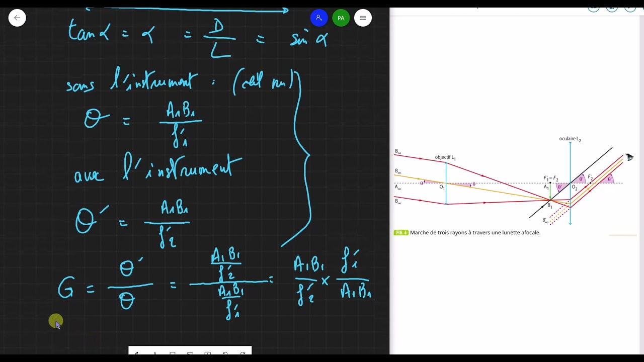Image resolution: width=644 pixels, height=362 pixels.
Task: Open the green PA profile avatar
Action: (341, 18)
